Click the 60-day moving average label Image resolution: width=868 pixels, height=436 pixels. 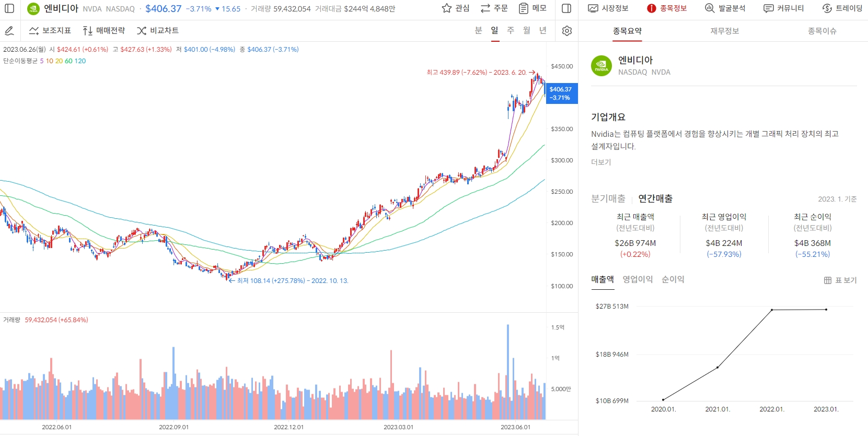click(68, 61)
